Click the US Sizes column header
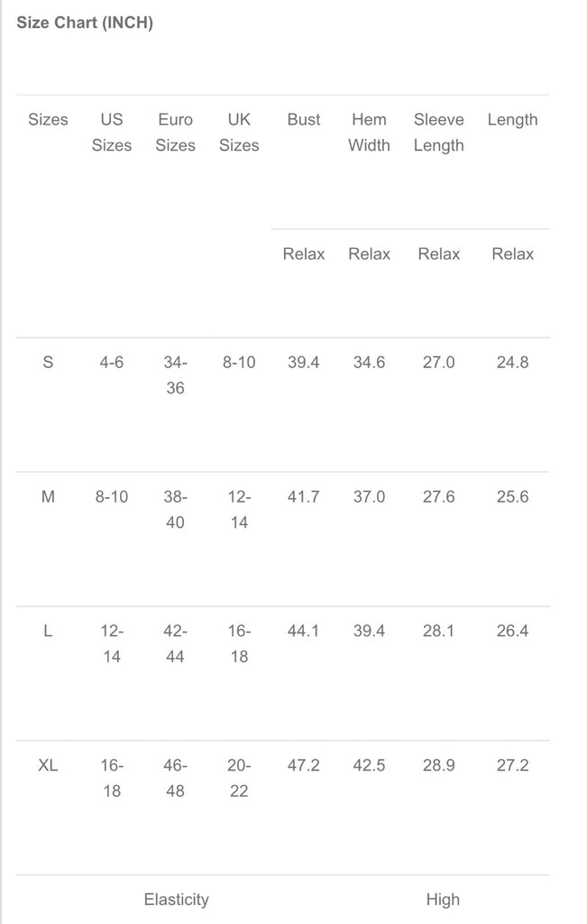The width and height of the screenshot is (587, 924). click(112, 133)
